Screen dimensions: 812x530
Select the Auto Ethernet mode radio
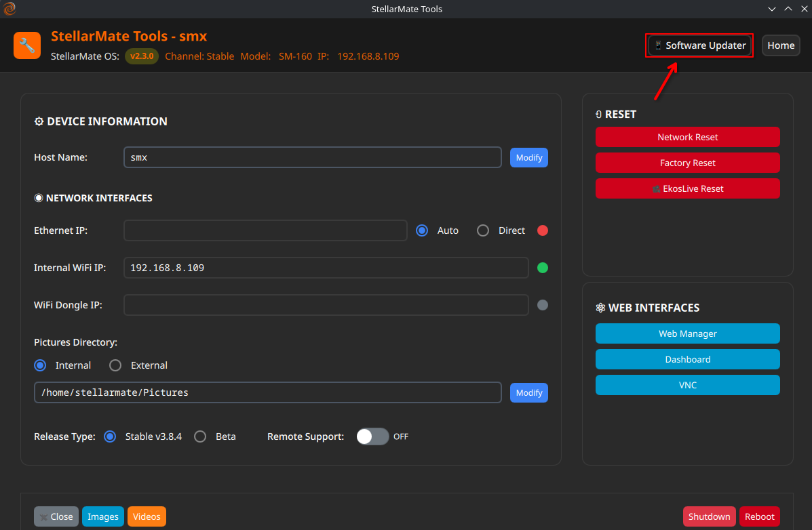[422, 230]
